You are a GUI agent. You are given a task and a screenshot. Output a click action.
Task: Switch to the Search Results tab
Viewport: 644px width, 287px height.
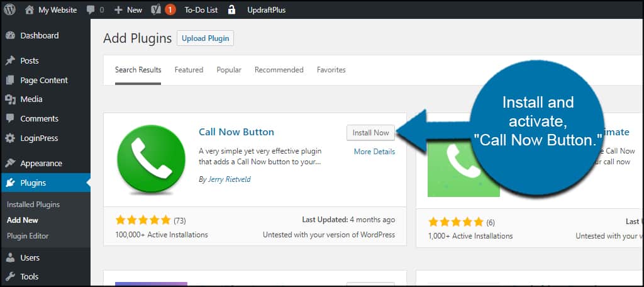(138, 70)
